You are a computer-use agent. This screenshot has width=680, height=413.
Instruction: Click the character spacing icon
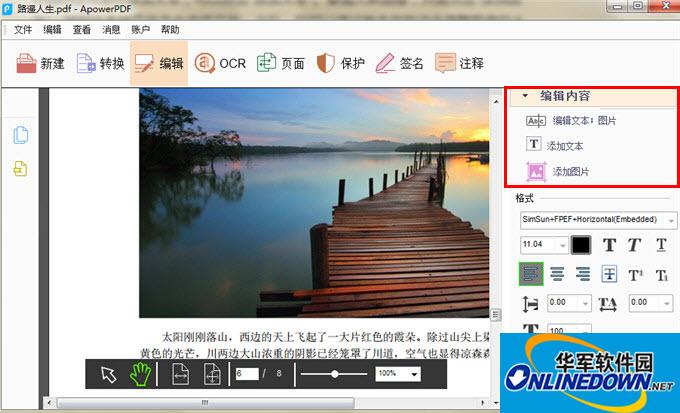click(x=608, y=304)
